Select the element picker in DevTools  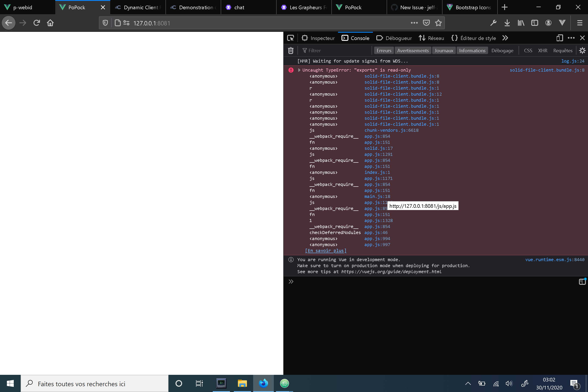pos(291,38)
